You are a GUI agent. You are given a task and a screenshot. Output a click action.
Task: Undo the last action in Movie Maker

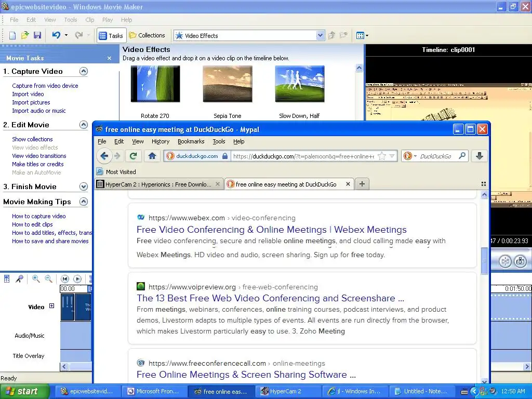(56, 35)
